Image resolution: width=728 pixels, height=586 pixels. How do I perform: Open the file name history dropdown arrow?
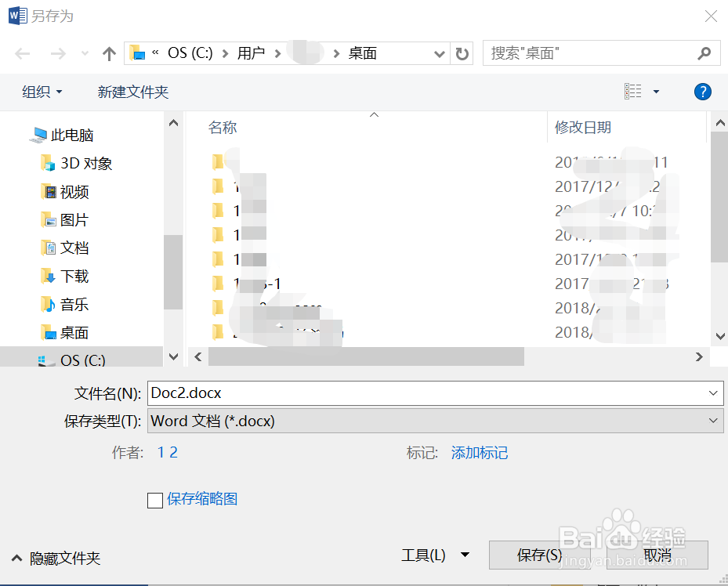pyautogui.click(x=712, y=392)
